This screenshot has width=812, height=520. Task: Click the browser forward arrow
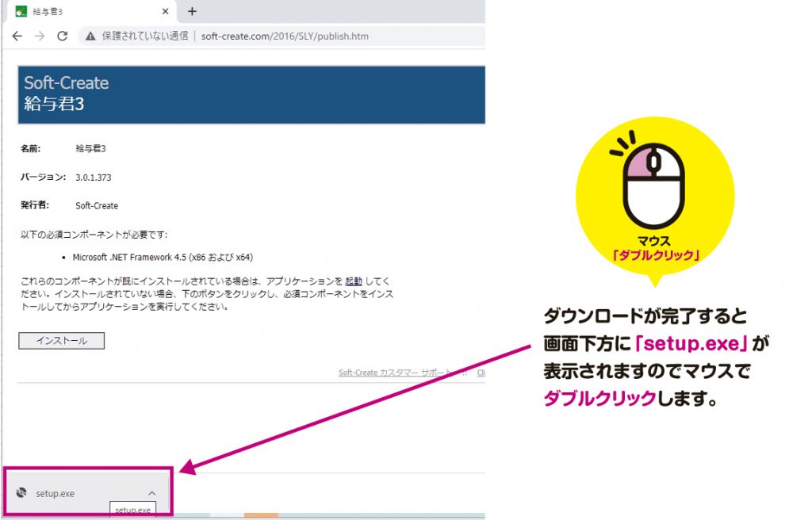point(40,36)
